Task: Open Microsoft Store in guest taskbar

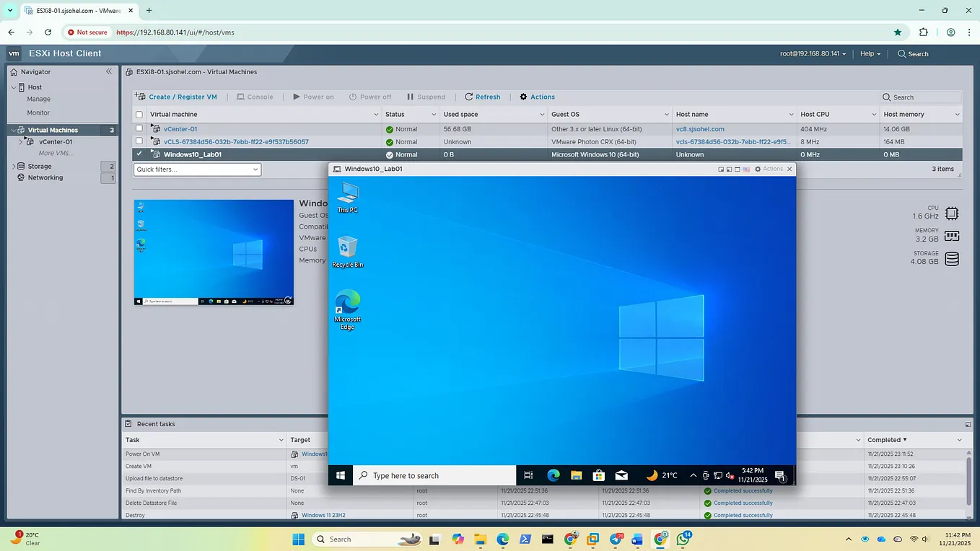Action: point(598,475)
